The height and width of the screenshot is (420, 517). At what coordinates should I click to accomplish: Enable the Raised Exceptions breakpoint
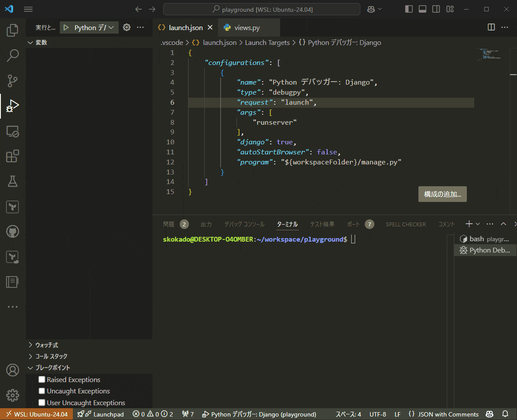click(42, 379)
